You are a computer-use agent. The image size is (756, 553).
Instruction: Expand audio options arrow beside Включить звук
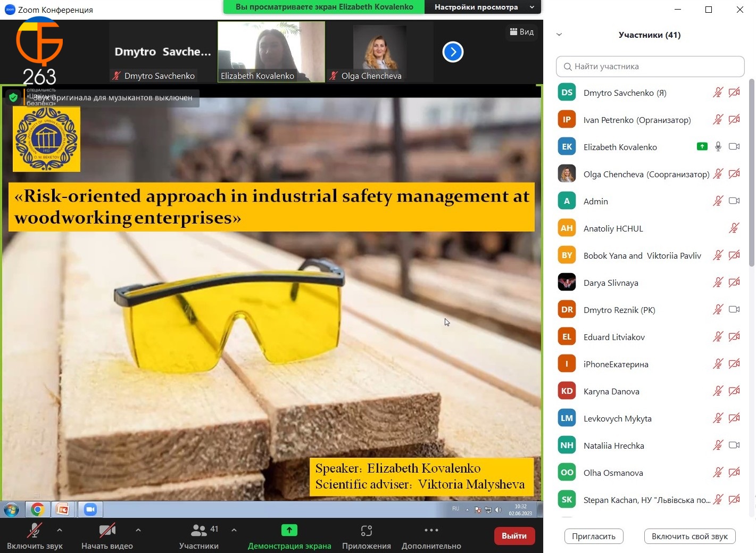(x=60, y=530)
